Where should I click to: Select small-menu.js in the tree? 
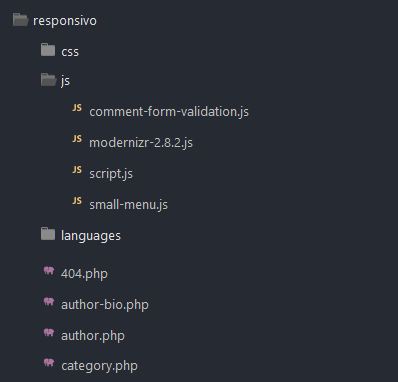[x=128, y=204]
